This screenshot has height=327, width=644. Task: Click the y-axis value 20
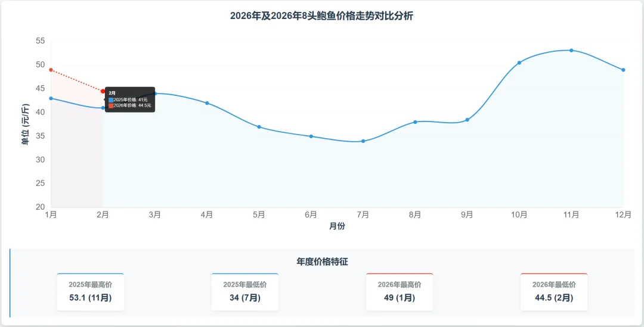click(41, 207)
